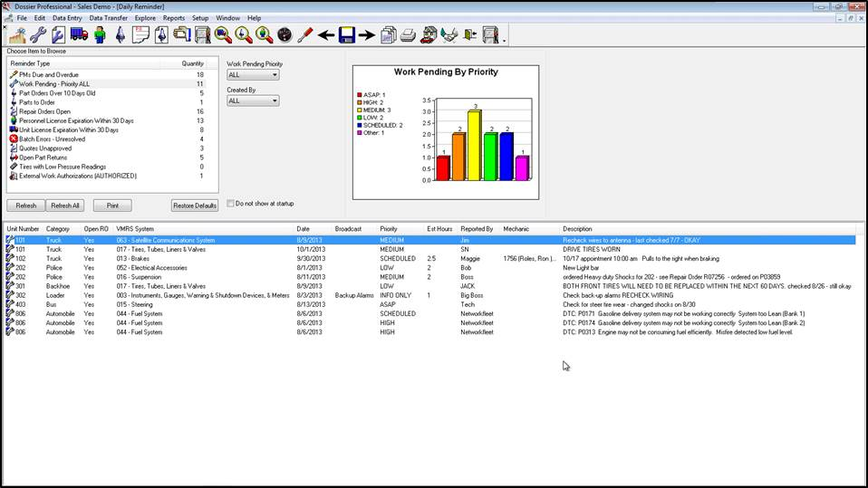The width and height of the screenshot is (868, 488).
Task: Click the handshake toolbar icon
Action: coord(448,34)
